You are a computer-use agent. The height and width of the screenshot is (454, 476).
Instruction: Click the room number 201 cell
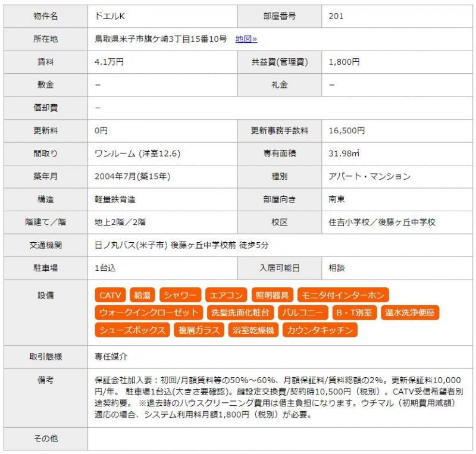click(336, 16)
